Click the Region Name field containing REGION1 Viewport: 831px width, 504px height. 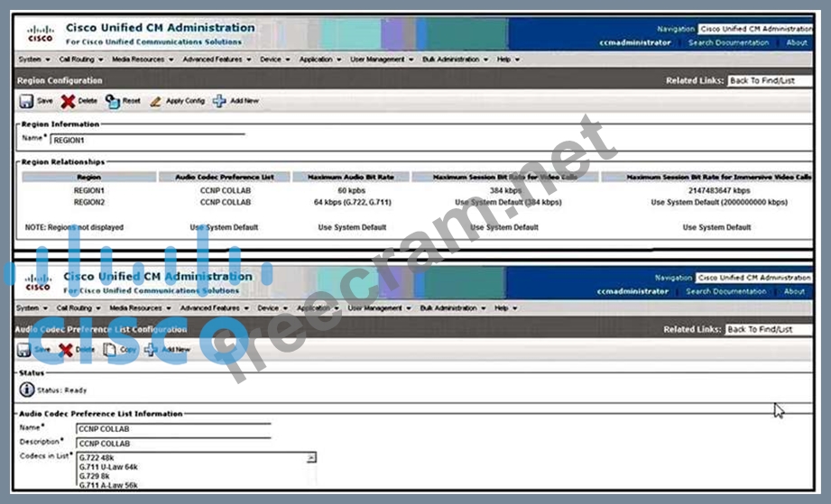coord(146,140)
